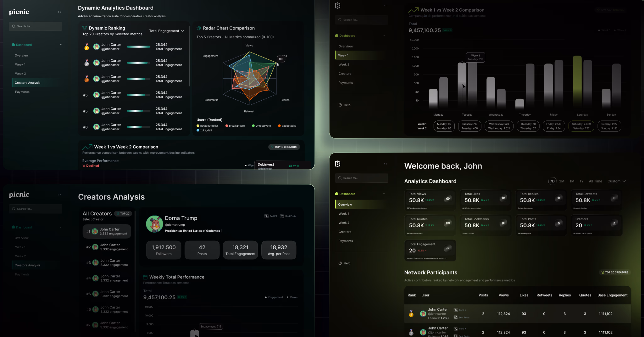Click the Saturday bar chart summary pill
The image size is (644, 337).
tap(581, 126)
